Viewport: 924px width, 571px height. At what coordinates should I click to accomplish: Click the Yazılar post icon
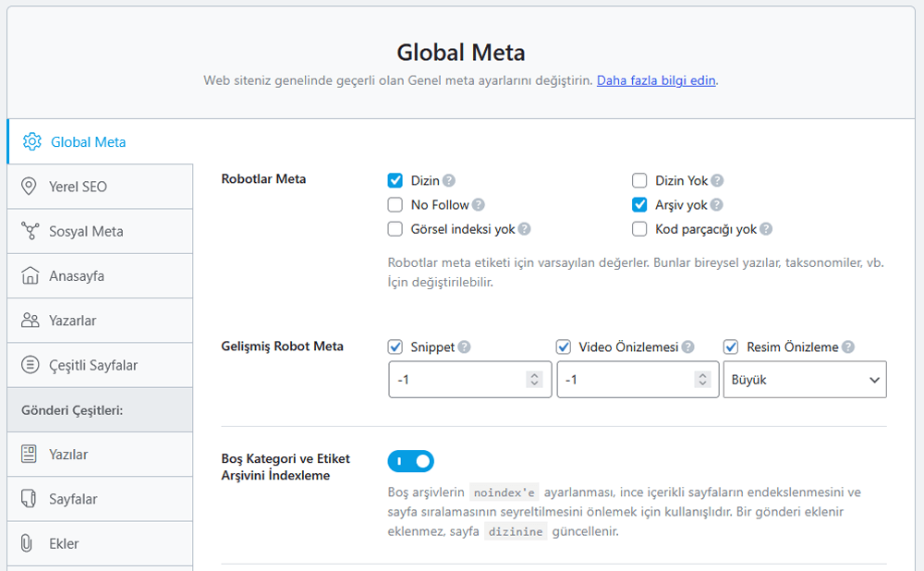(29, 454)
